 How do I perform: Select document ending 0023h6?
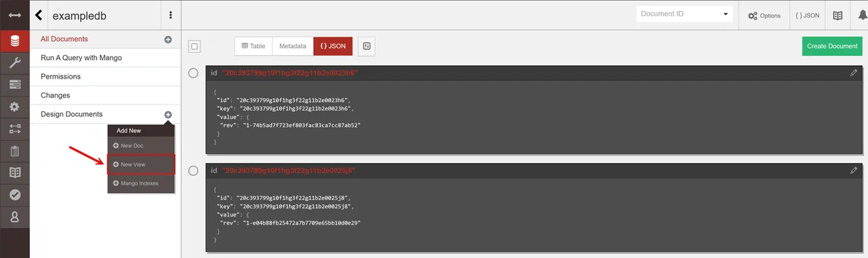(193, 73)
